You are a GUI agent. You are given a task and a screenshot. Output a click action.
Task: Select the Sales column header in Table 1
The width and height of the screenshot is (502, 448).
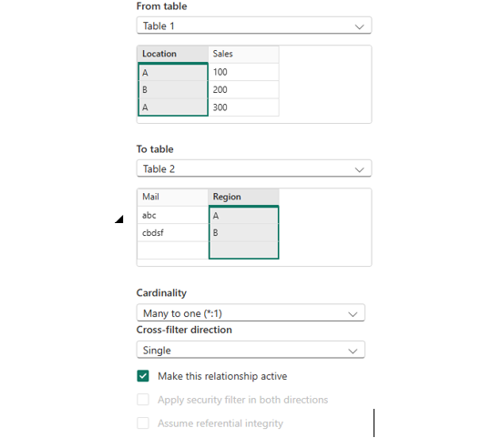click(x=243, y=54)
